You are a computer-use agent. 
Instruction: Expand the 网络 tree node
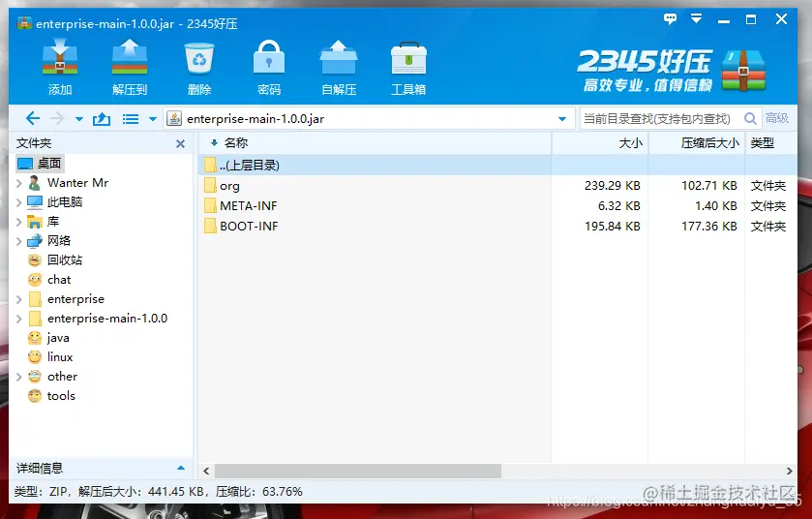pyautogui.click(x=19, y=241)
